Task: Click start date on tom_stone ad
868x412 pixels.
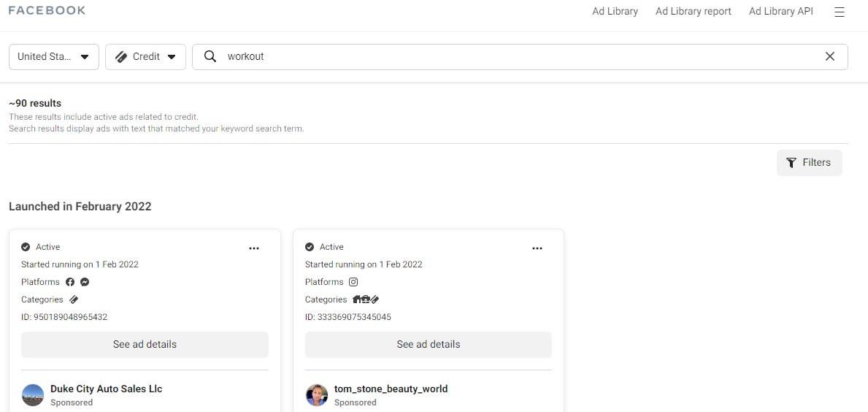Action: pyautogui.click(x=364, y=264)
